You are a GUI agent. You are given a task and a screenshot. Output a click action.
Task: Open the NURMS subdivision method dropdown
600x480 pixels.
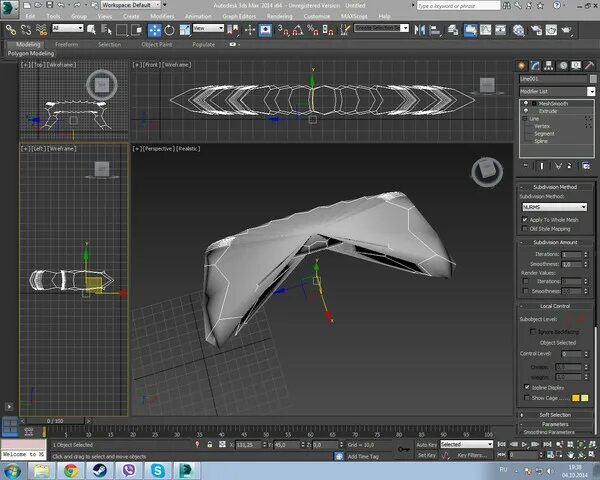pyautogui.click(x=554, y=207)
